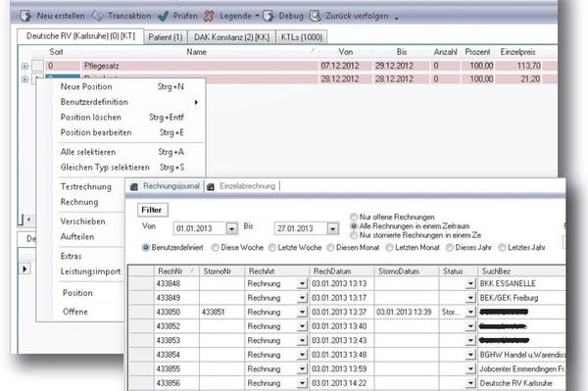
Task: Select Nur stornierte Rechnungen radio button
Action: pos(354,235)
